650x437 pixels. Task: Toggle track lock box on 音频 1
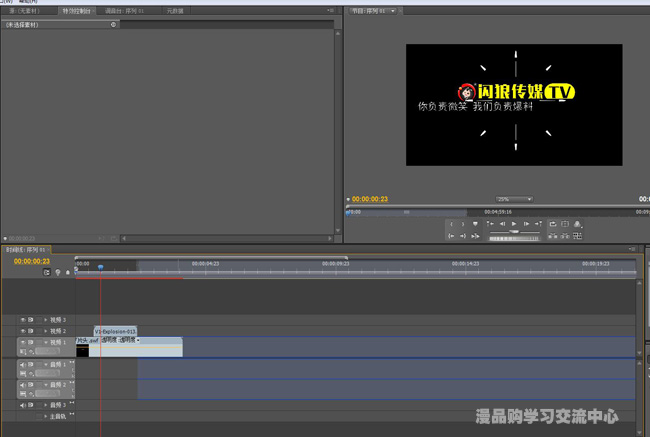pyautogui.click(x=39, y=364)
